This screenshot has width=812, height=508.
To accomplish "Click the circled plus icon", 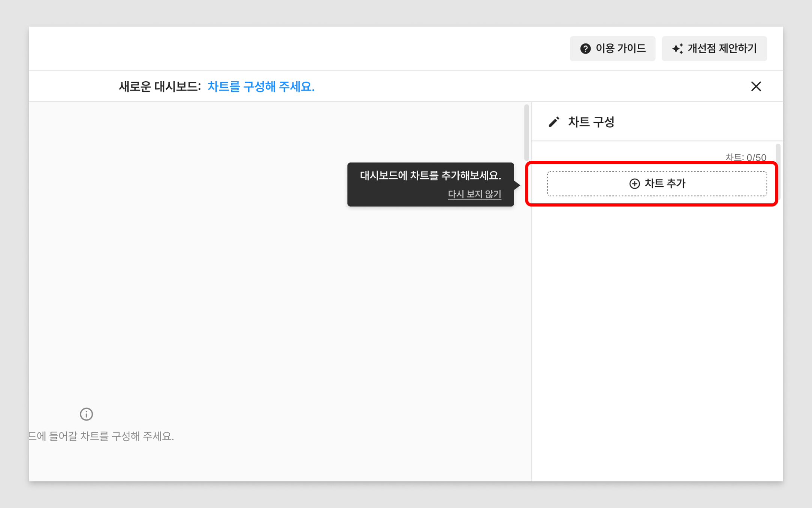I will pyautogui.click(x=634, y=184).
